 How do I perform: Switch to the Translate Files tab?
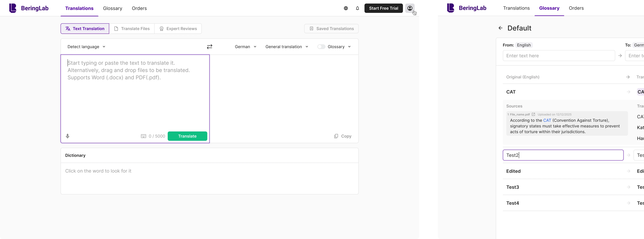(x=132, y=29)
